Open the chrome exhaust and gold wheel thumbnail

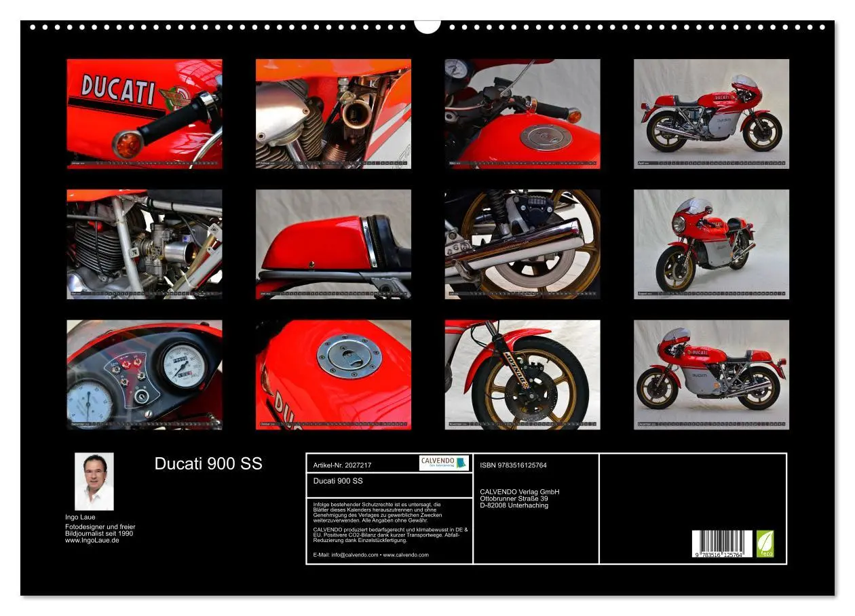point(522,244)
